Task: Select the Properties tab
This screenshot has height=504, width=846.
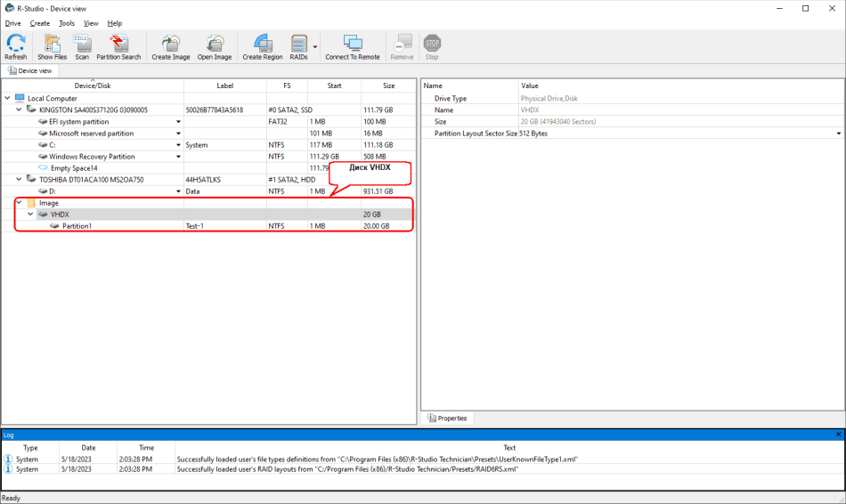Action: [x=447, y=419]
